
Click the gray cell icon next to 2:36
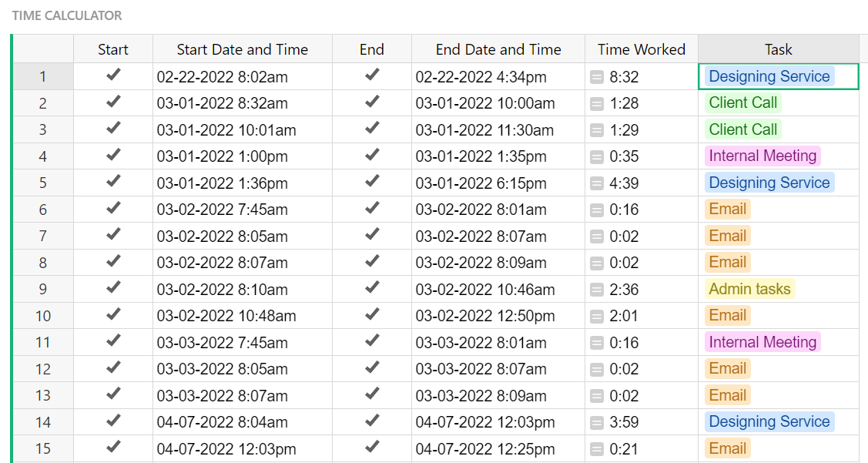tap(596, 289)
